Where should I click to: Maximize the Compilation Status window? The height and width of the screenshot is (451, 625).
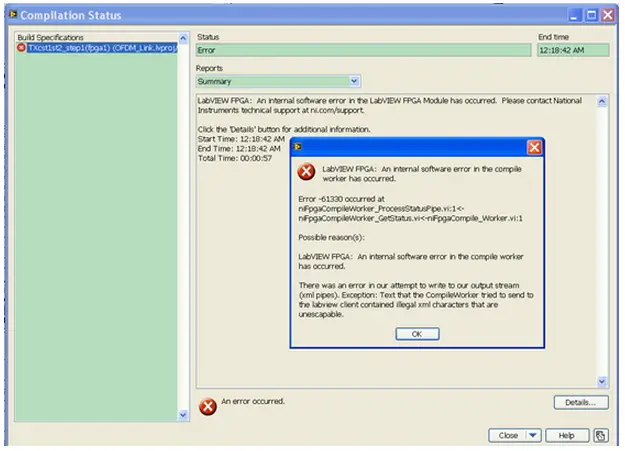(592, 16)
